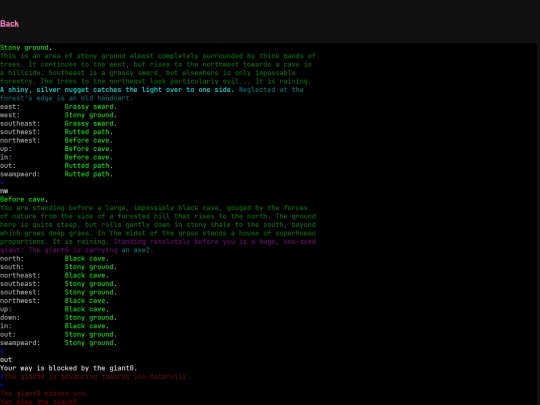Click 'Stony ground.' in the south row

pyautogui.click(x=91, y=267)
